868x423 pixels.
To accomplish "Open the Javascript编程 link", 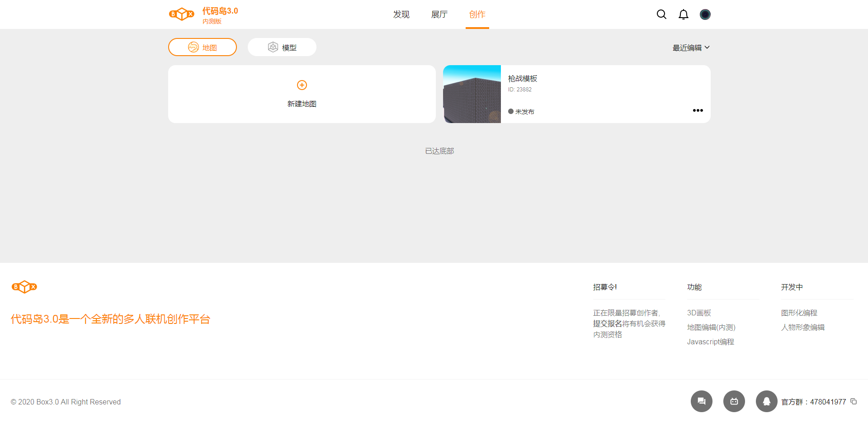I will click(x=711, y=342).
